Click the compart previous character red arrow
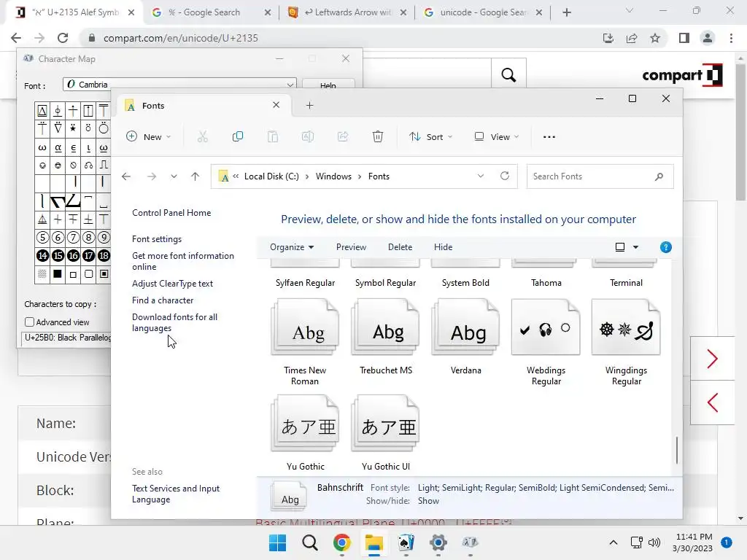 click(712, 402)
